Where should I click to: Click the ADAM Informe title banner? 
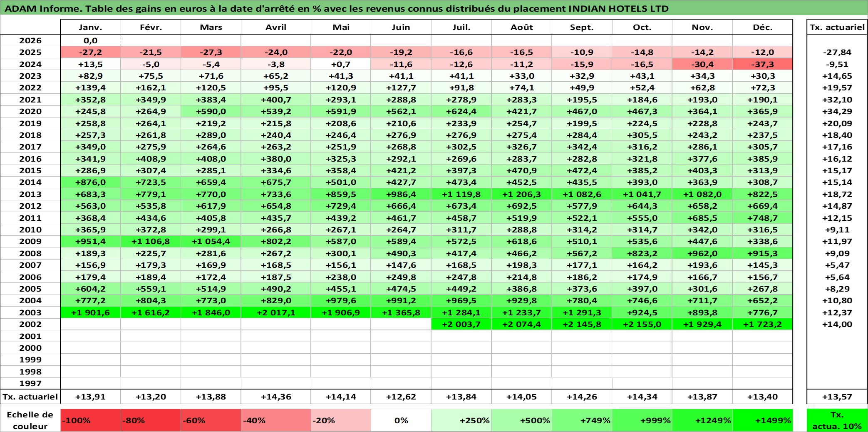tap(434, 8)
